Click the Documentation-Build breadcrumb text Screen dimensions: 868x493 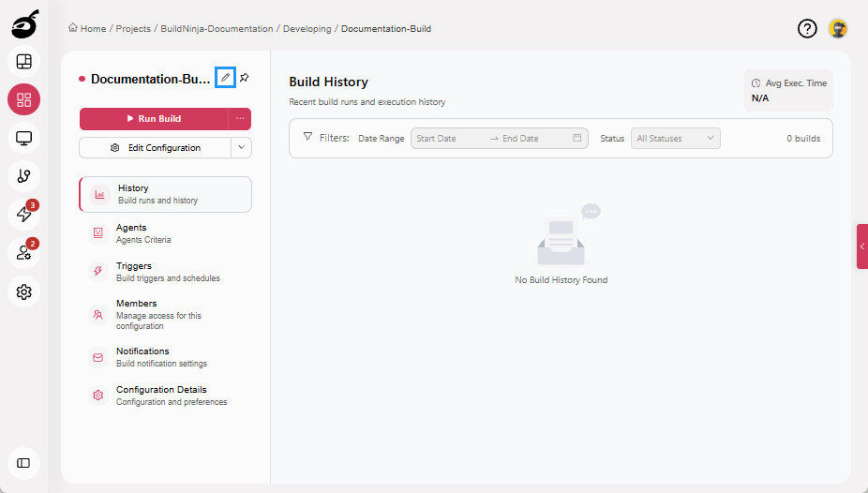[x=386, y=29]
